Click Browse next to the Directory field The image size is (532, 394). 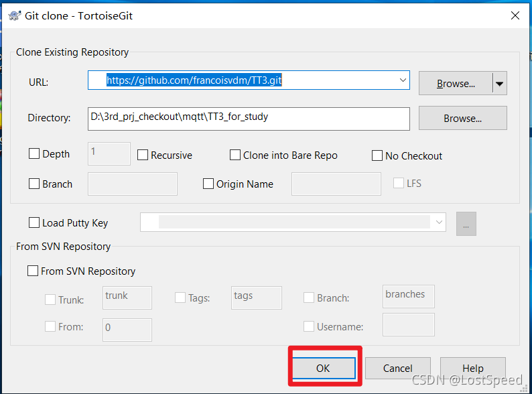click(463, 118)
